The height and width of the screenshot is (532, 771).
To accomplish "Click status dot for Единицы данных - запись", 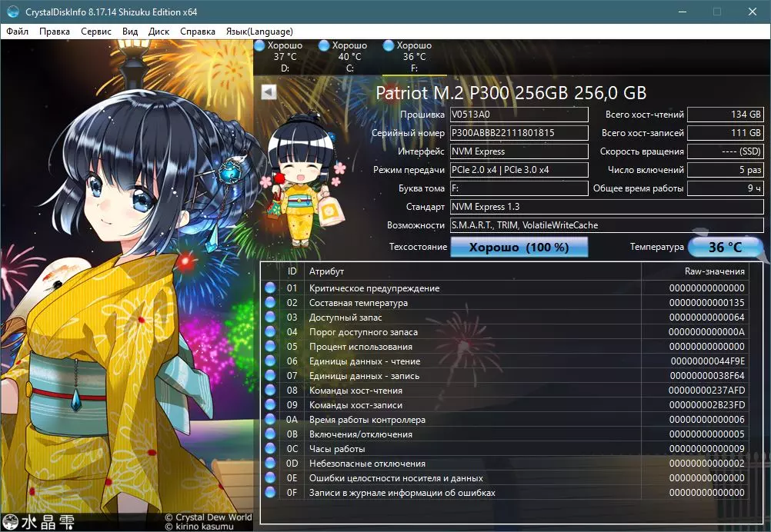I will tap(270, 376).
